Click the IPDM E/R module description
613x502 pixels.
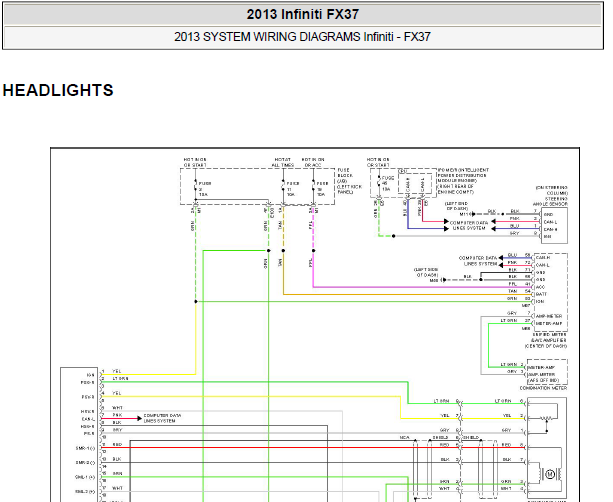(x=463, y=181)
